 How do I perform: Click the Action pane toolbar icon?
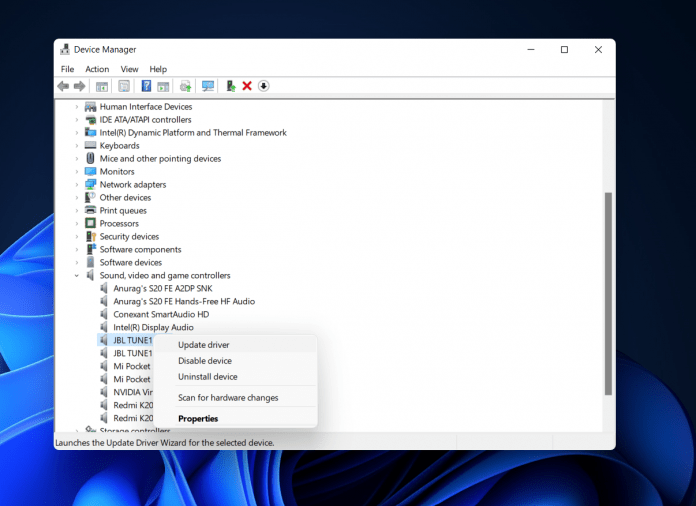coord(163,86)
